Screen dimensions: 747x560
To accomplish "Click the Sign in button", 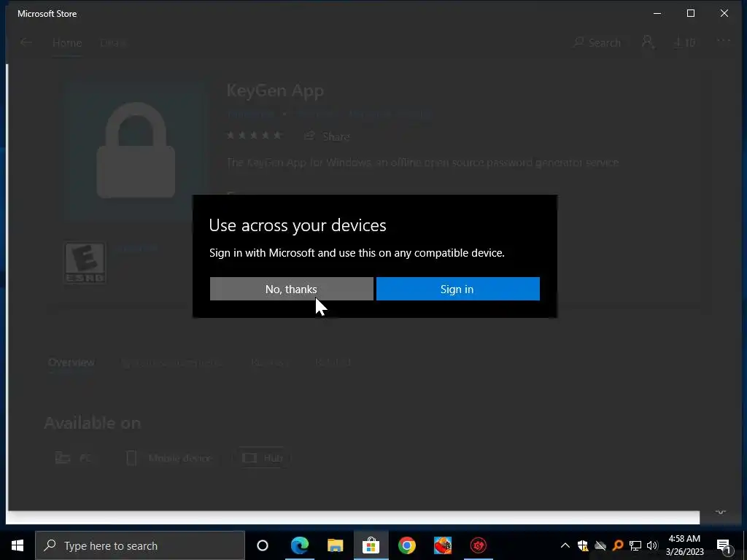I will tap(458, 289).
